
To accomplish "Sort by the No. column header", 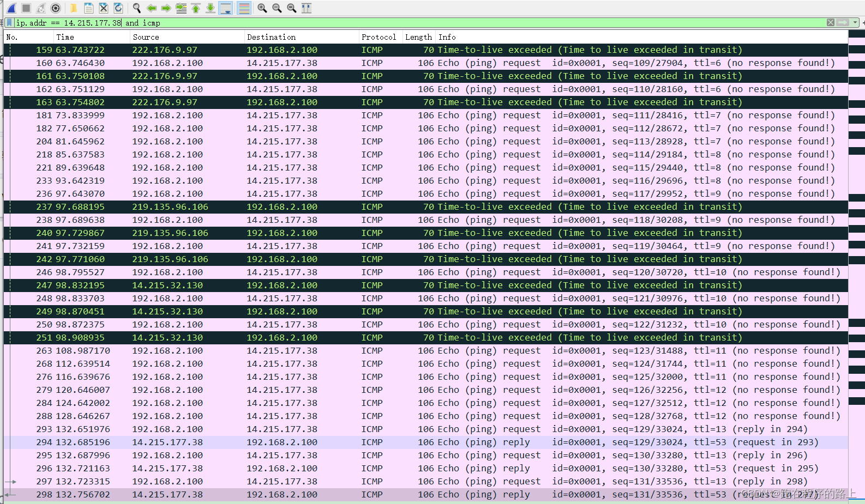I will click(28, 37).
